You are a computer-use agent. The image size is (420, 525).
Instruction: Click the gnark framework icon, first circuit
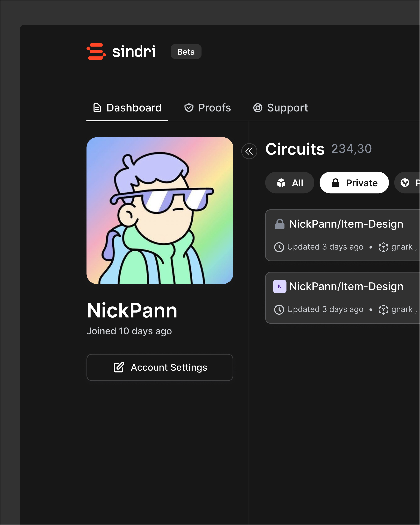(x=383, y=247)
